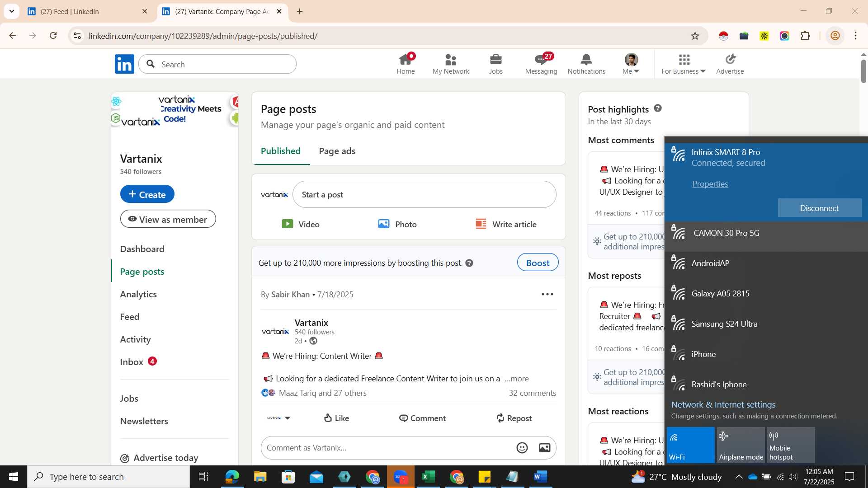Open Wi-Fi Properties link
868x488 pixels.
coord(710,184)
